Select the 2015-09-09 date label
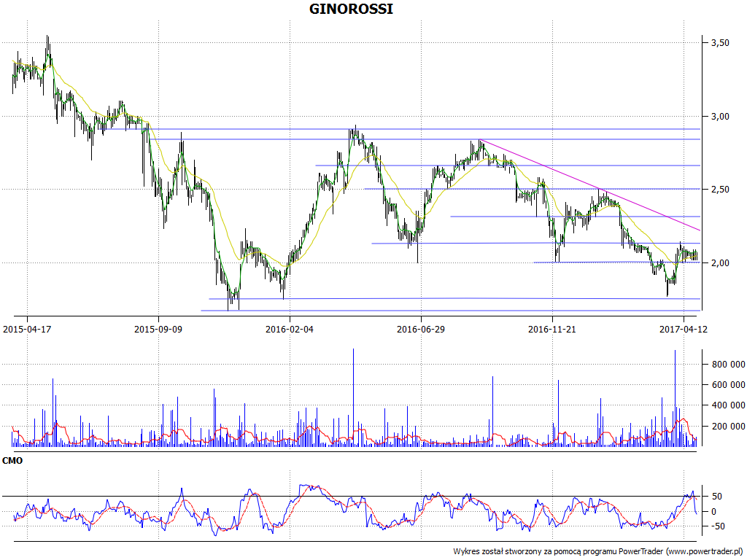The image size is (747, 560). tap(158, 329)
